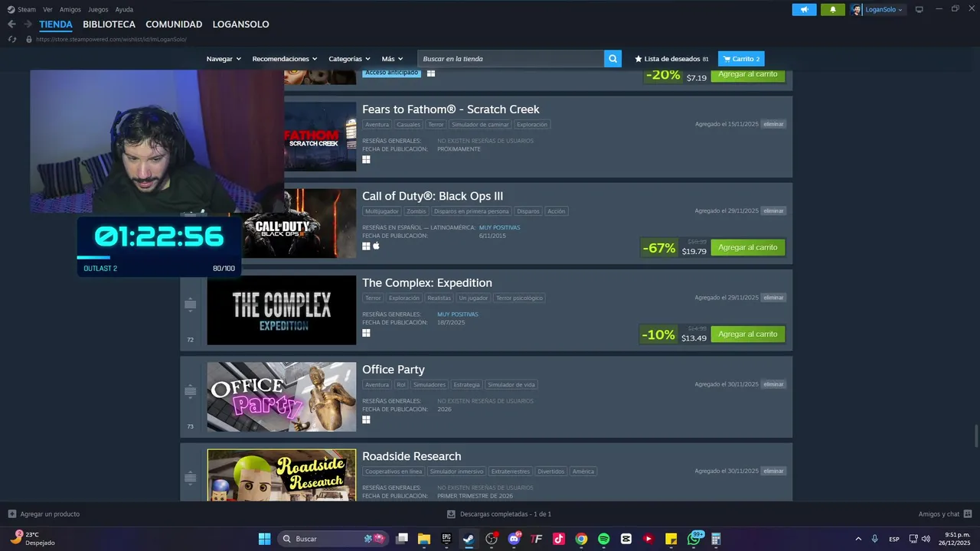Open the Steam menu
Viewport: 980px width, 551px height.
(x=27, y=9)
